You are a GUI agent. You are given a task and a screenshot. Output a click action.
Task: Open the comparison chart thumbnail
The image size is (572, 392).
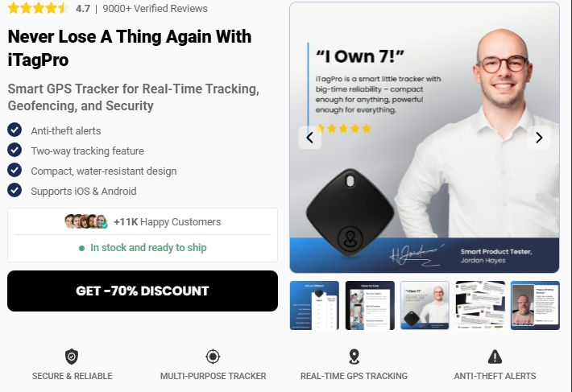pyautogui.click(x=314, y=305)
